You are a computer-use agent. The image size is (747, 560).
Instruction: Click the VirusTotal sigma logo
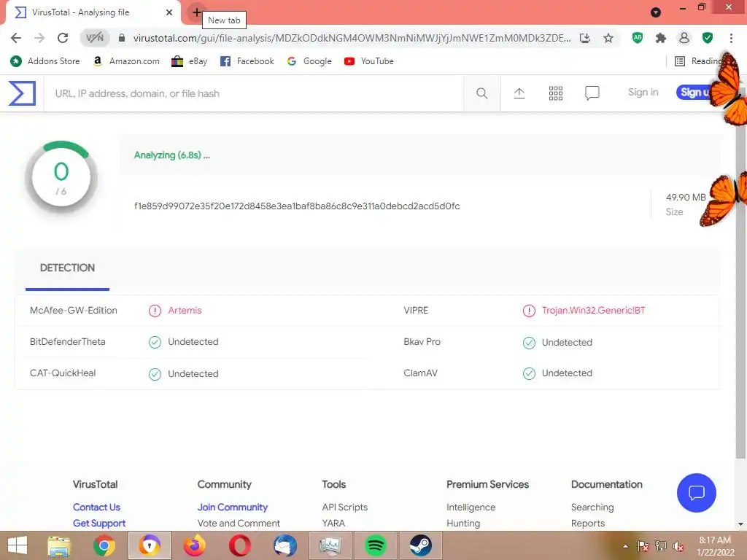pos(22,93)
